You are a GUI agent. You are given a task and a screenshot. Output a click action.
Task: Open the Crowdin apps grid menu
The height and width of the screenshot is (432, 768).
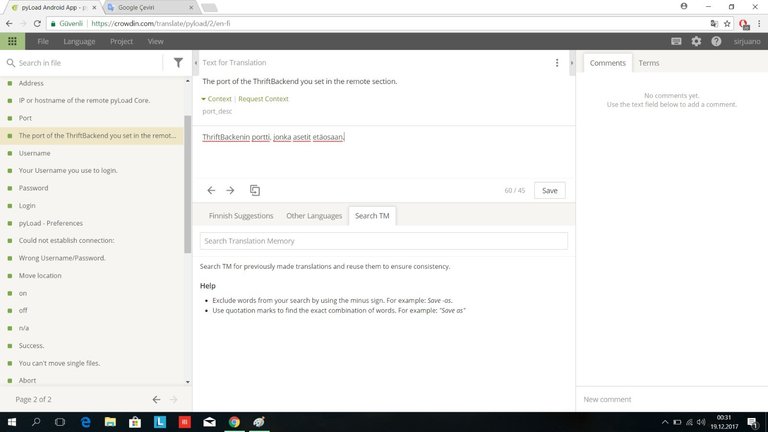click(12, 41)
